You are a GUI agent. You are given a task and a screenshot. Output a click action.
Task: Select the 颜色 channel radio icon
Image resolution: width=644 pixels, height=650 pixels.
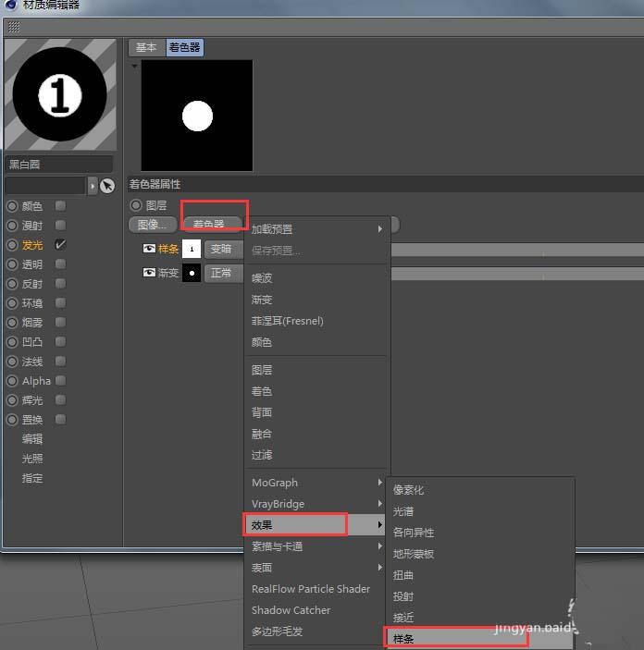point(12,206)
